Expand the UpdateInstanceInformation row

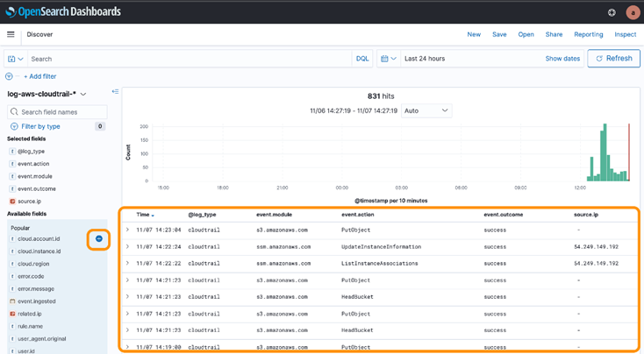127,246
